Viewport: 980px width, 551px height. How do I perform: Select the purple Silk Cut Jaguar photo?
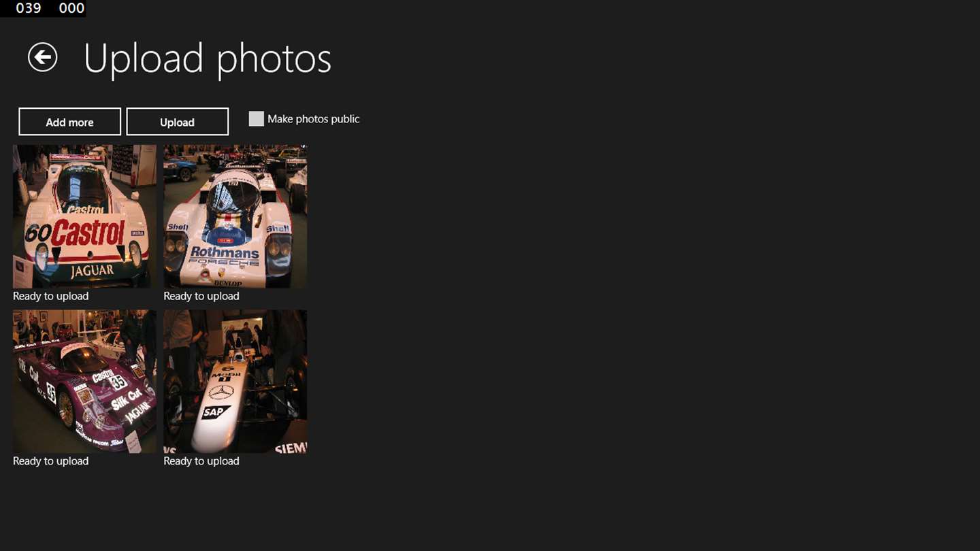[x=84, y=382]
